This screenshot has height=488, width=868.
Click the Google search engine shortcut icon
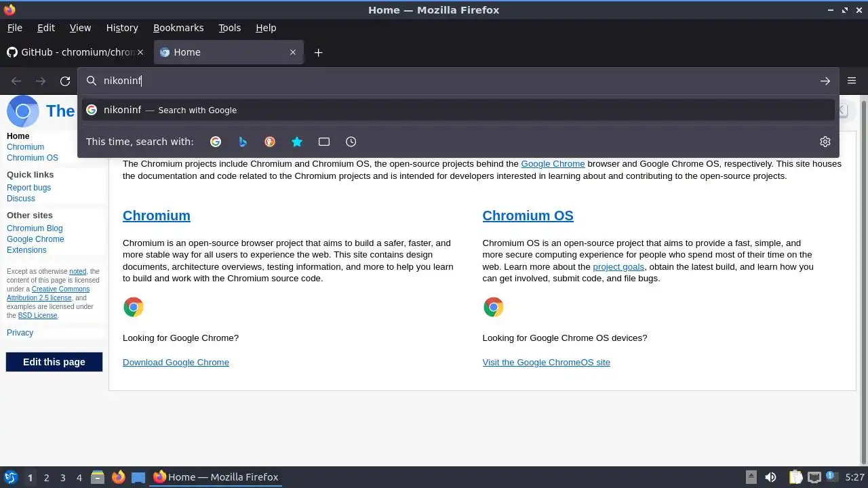(216, 142)
